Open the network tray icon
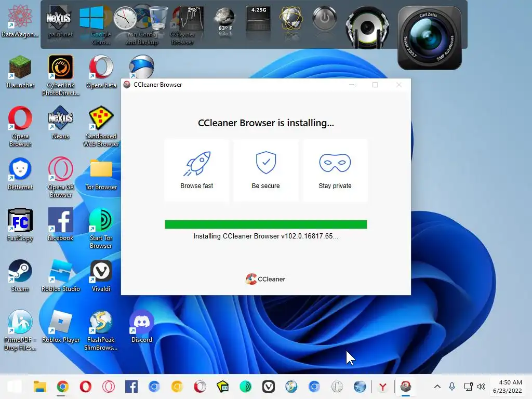Viewport: 532px width, 399px height. point(468,387)
